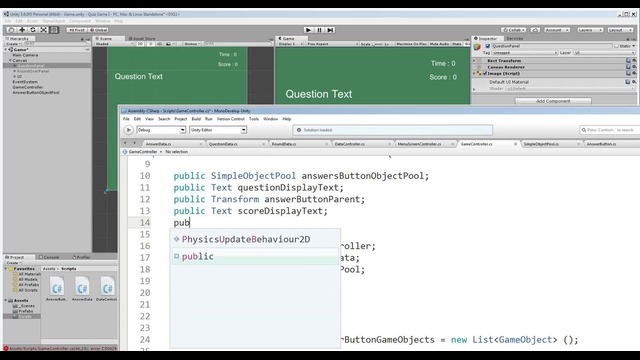Image resolution: width=640 pixels, height=360 pixels.
Task: Select the Rotate tool in Unity toolbar
Action: point(33,30)
